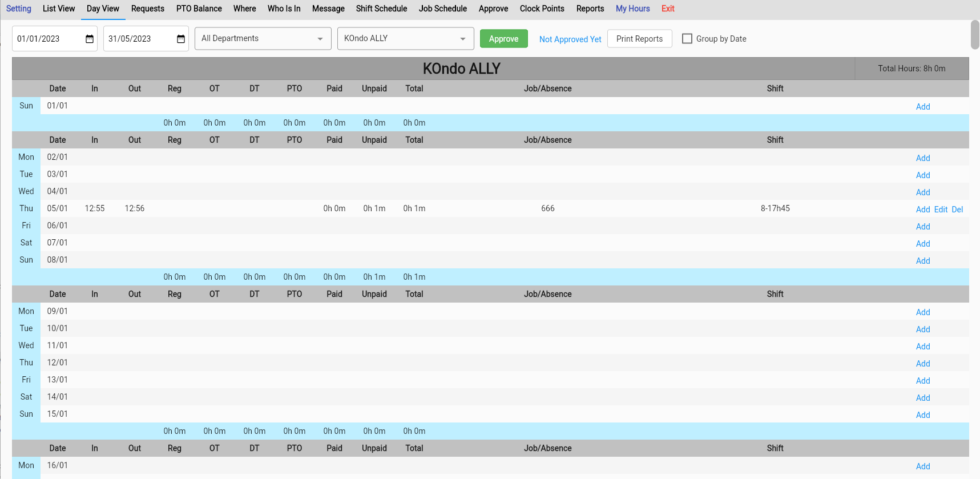The width and height of the screenshot is (980, 479).
Task: Expand the All Departments dropdown
Action: pos(263,39)
